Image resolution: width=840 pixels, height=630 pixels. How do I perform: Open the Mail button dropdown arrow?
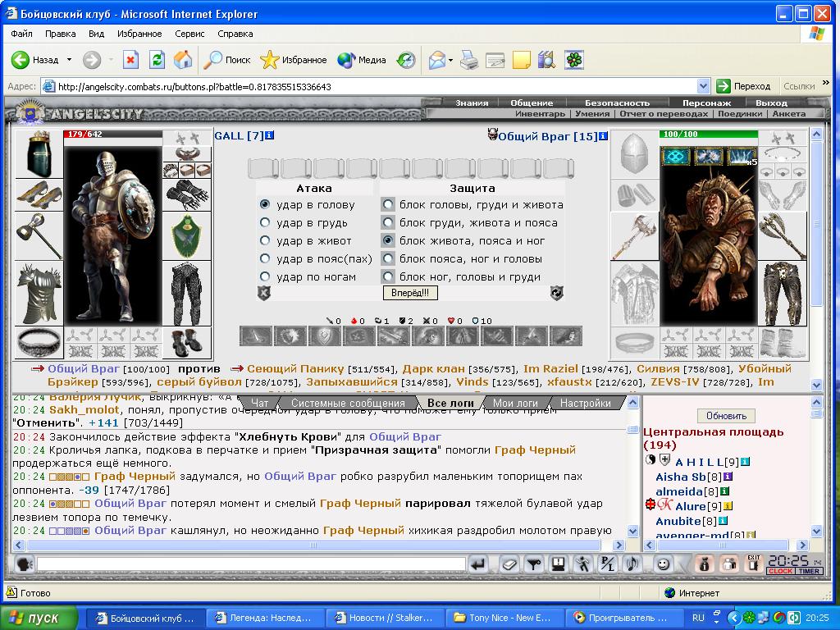[x=450, y=60]
